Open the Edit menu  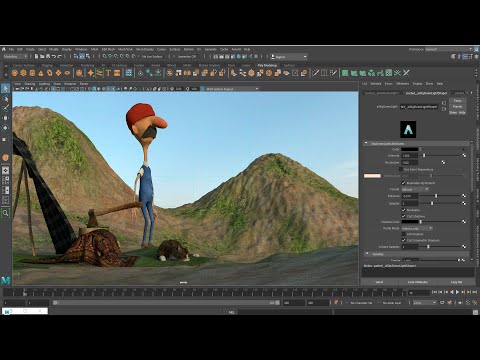(20, 49)
